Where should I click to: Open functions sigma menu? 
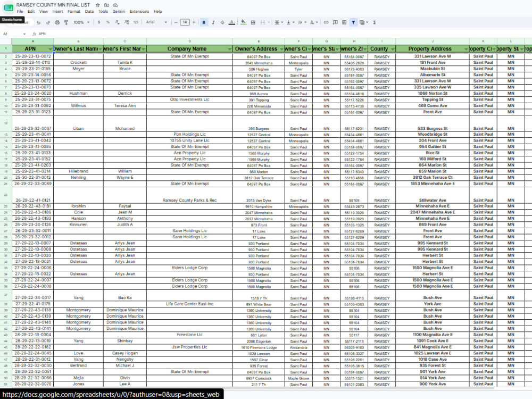point(375,22)
